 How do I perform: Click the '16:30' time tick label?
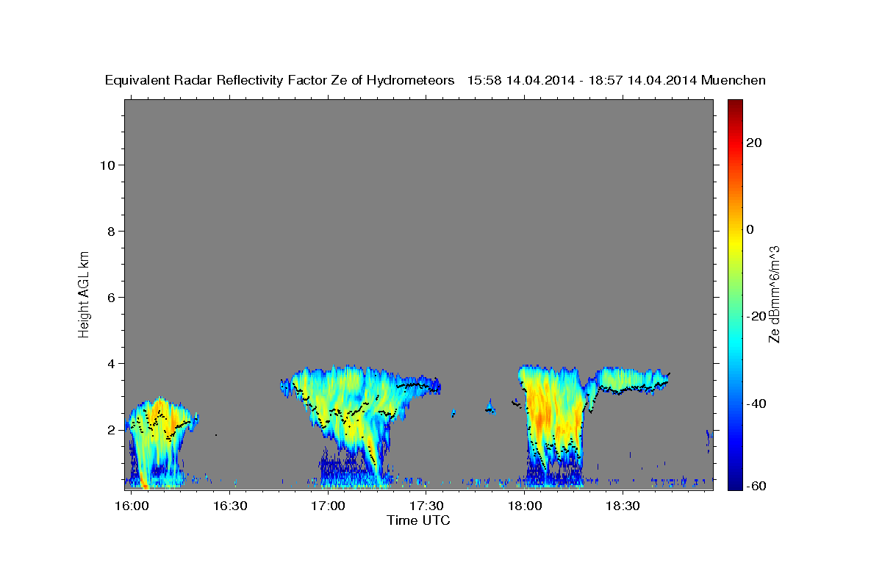[x=229, y=506]
